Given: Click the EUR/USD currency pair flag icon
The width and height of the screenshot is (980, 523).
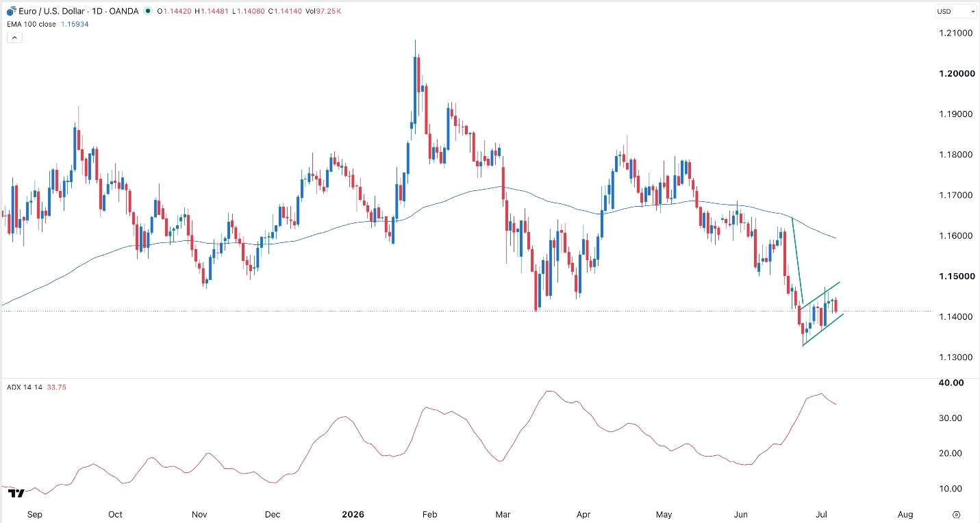Looking at the screenshot, I should coord(10,11).
